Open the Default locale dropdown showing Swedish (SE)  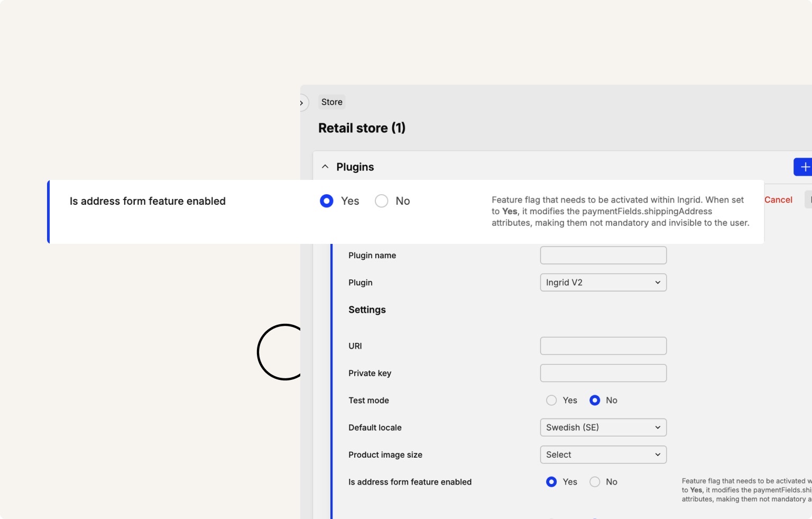(x=603, y=427)
